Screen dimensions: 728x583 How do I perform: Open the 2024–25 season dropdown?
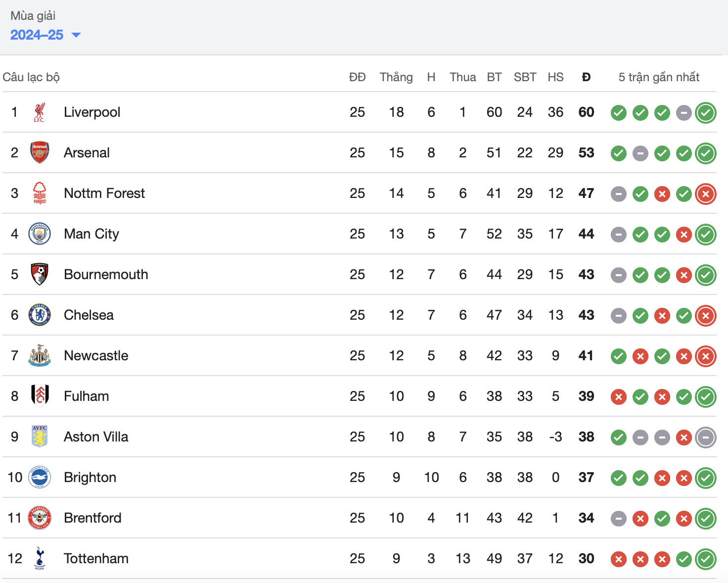click(x=45, y=35)
